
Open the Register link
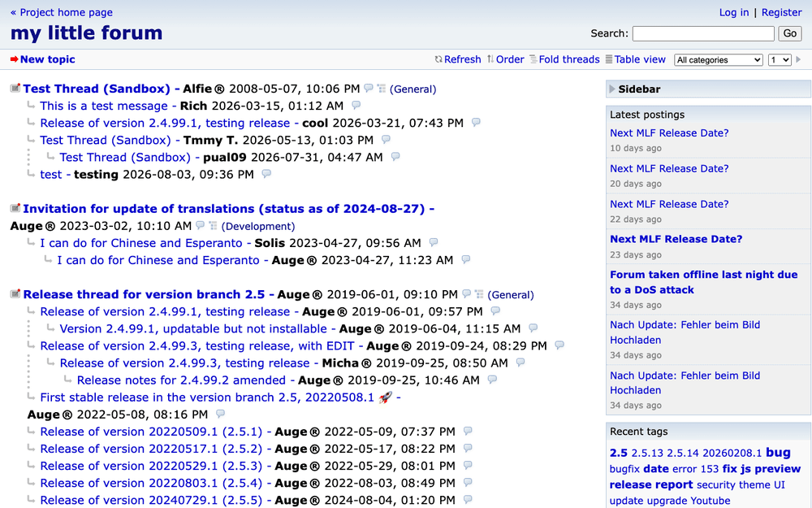(781, 12)
